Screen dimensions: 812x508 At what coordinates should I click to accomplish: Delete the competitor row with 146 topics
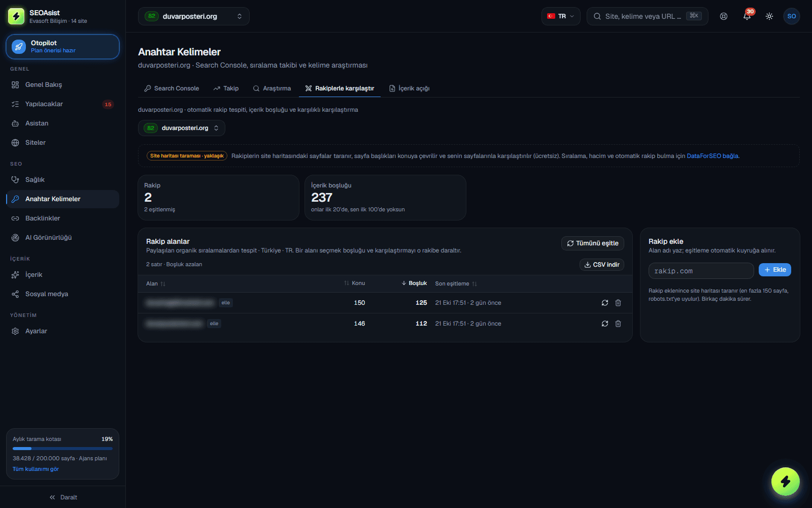point(618,324)
